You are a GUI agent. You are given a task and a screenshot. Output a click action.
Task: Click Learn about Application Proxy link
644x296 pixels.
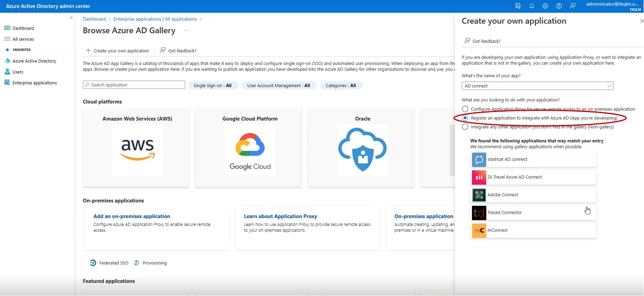(280, 216)
